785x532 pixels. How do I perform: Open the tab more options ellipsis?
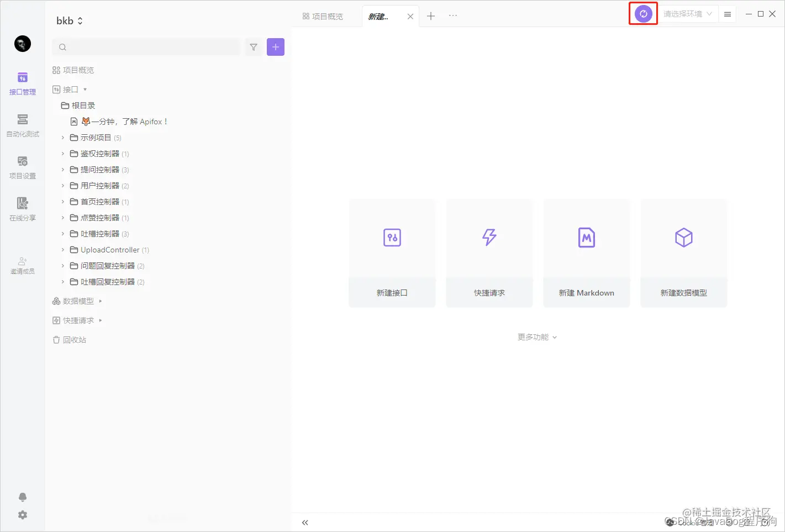tap(453, 15)
